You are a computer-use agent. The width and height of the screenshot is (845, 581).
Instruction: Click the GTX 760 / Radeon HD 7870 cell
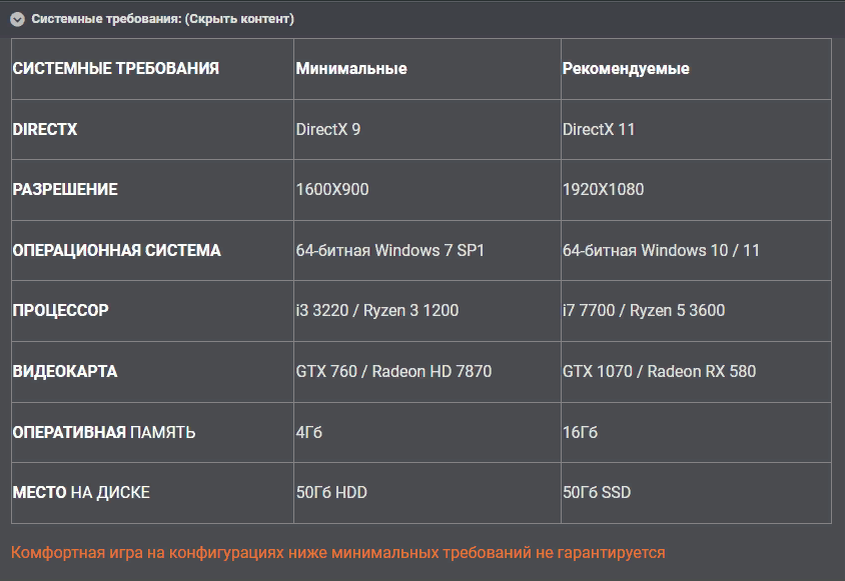(394, 371)
